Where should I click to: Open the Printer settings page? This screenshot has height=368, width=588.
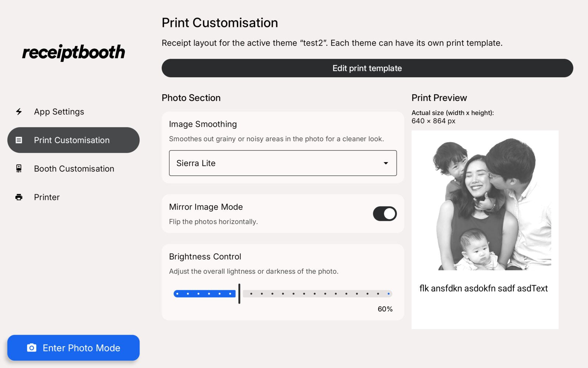[73, 197]
